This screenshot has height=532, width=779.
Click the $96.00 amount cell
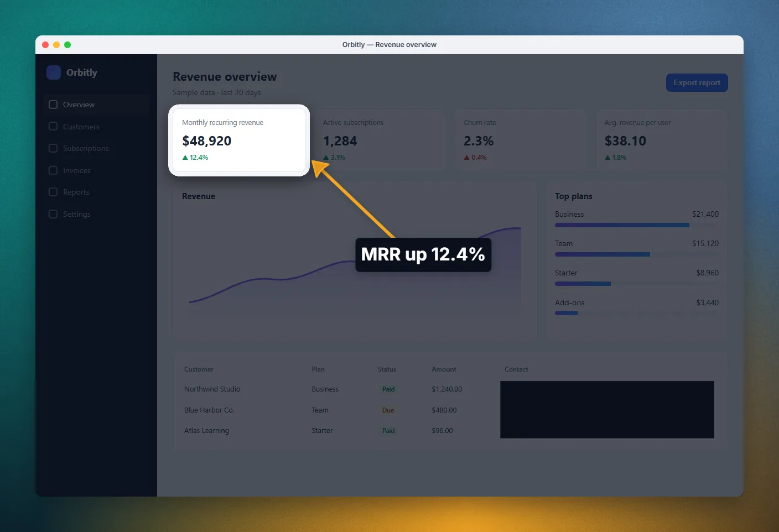click(x=442, y=431)
